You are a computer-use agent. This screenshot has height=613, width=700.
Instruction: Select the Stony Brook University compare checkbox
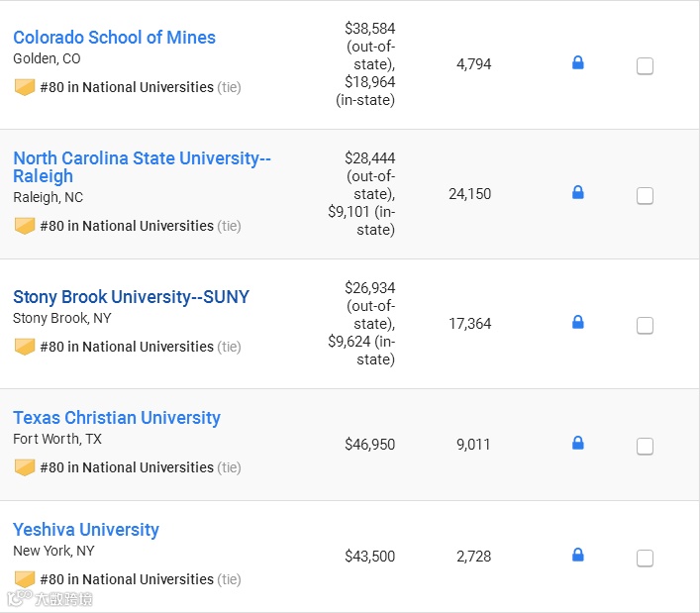pyautogui.click(x=645, y=326)
